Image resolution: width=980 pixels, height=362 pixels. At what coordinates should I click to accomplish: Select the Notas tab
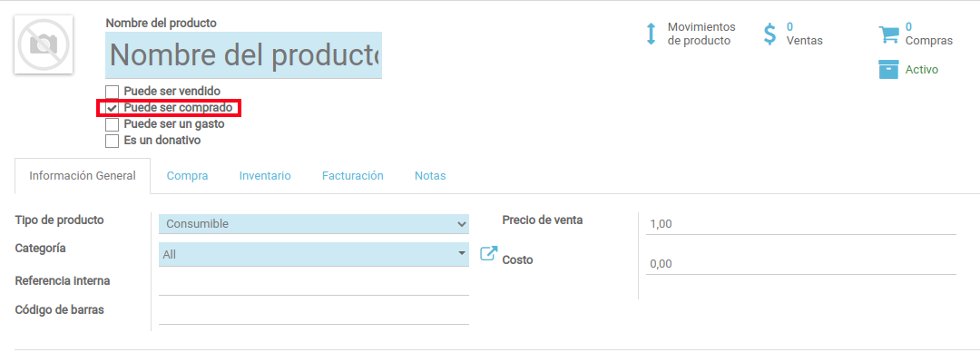click(x=430, y=176)
